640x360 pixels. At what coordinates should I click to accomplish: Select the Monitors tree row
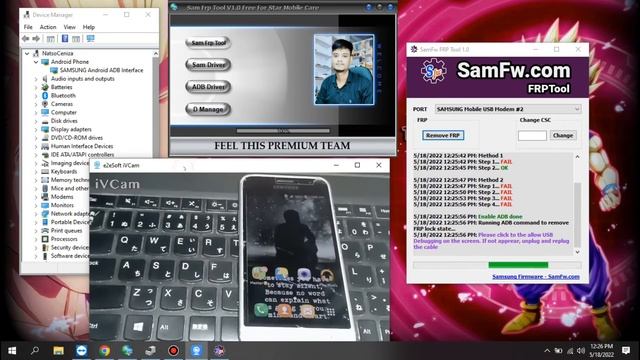[x=62, y=205]
